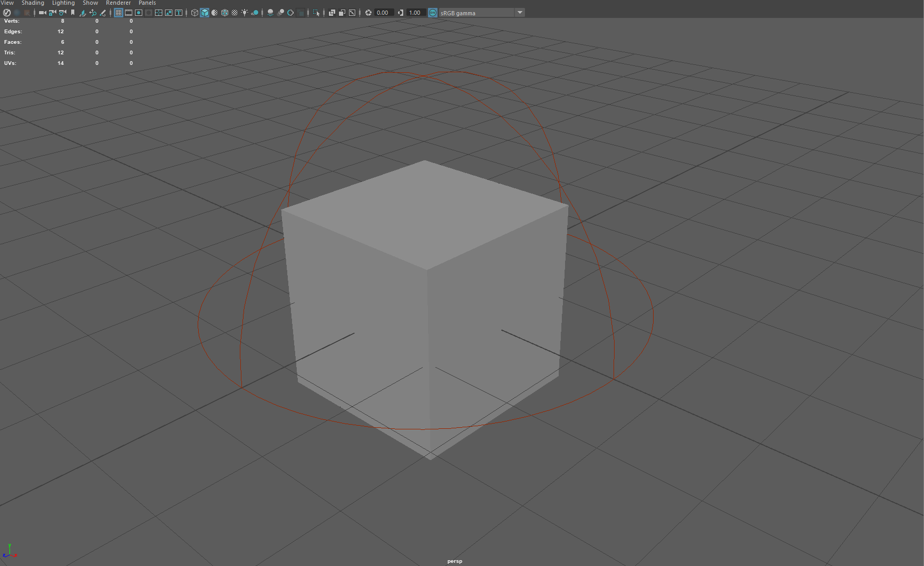Click the 'Verts:' heads-up label
This screenshot has height=566, width=924.
[x=12, y=21]
